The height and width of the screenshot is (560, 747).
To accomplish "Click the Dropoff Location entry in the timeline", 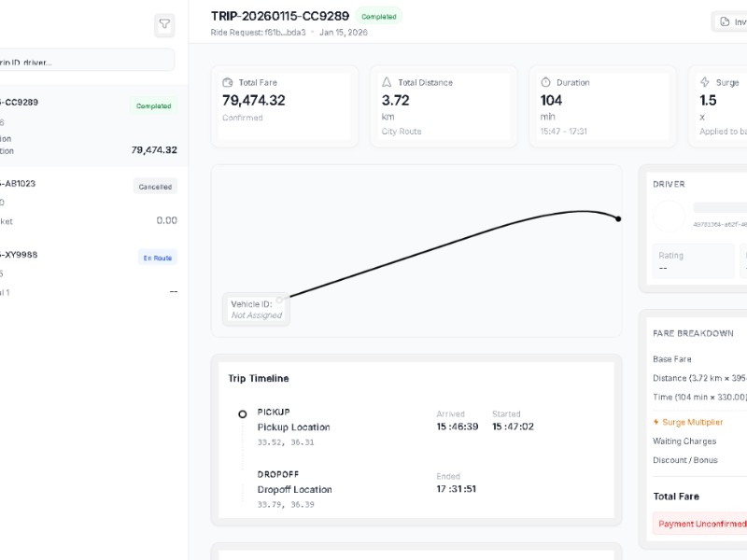I will coord(294,489).
